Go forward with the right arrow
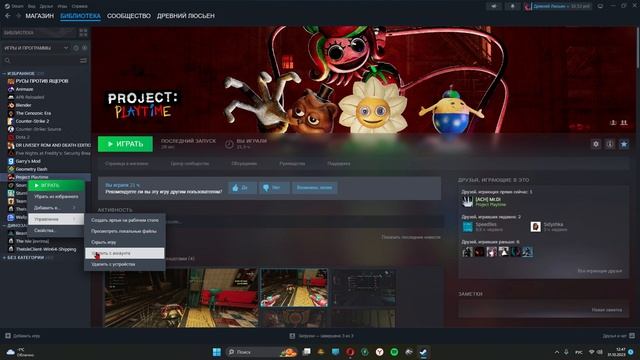This screenshot has height=360, width=640. 18,16
